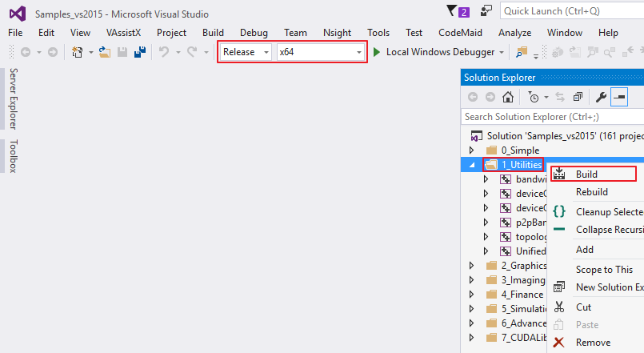This screenshot has width=644, height=353.
Task: Open Properties wrench icon in Solution Explorer
Action: pyautogui.click(x=601, y=98)
